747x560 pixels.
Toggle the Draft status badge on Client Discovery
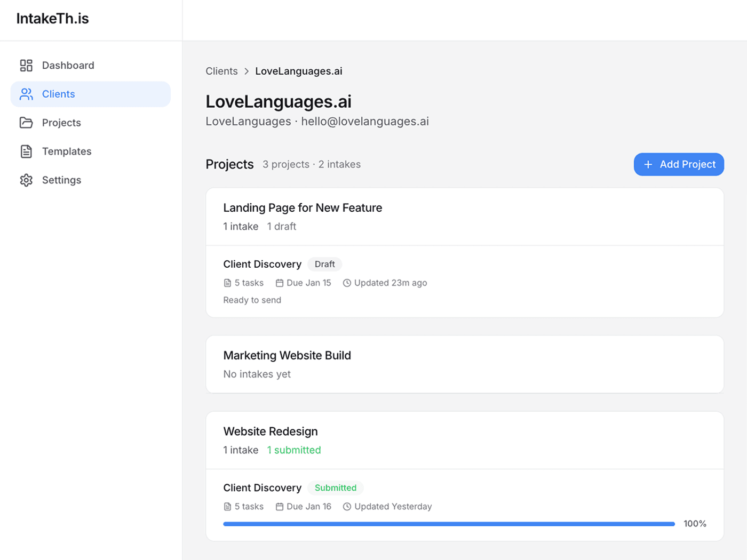(324, 264)
